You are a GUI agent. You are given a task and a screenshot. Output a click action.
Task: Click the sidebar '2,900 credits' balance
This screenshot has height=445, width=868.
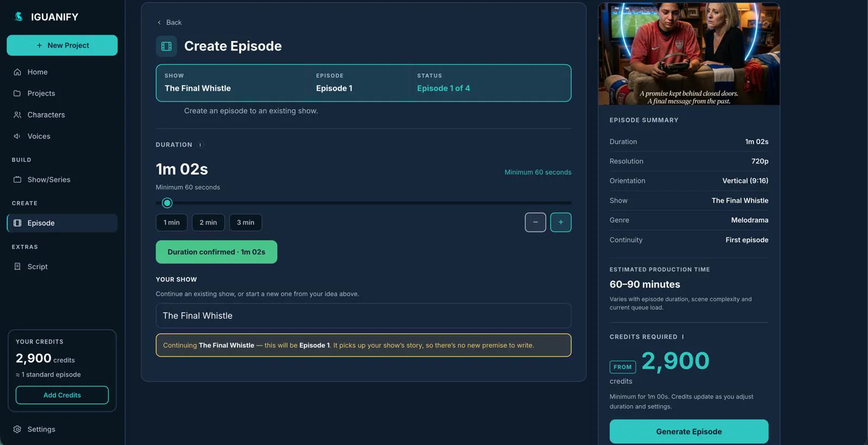(x=45, y=359)
